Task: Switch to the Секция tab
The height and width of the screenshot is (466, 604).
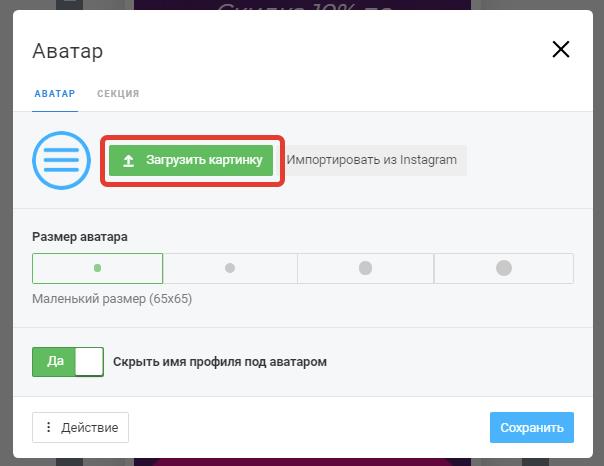Action: click(118, 94)
